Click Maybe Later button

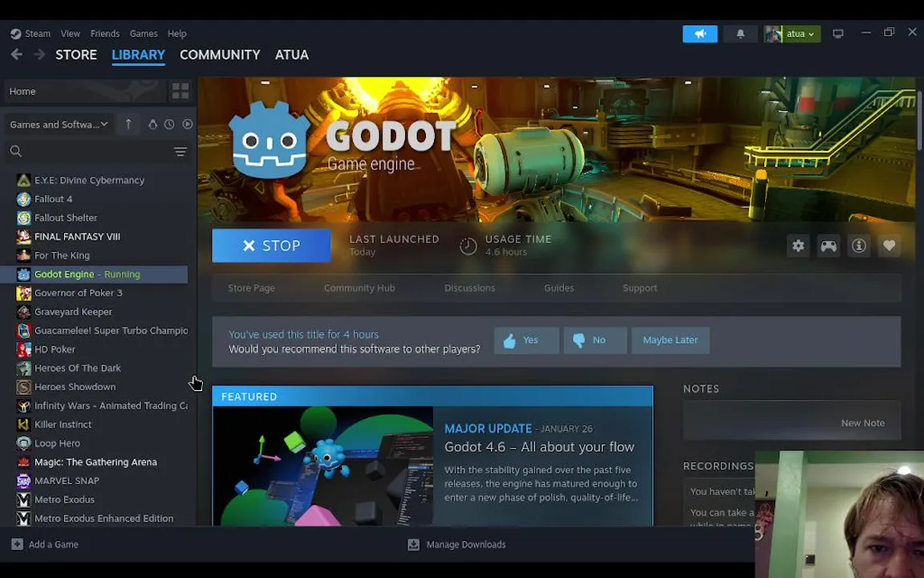(670, 340)
